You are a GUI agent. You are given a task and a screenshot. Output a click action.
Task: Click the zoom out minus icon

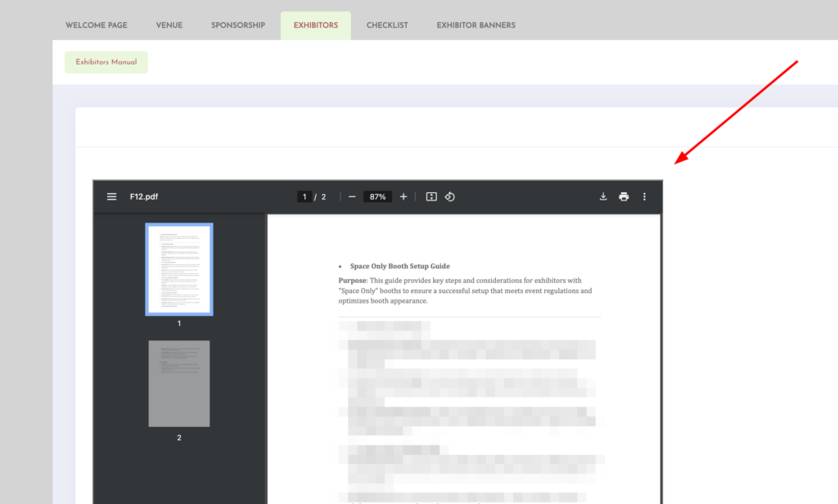(352, 197)
